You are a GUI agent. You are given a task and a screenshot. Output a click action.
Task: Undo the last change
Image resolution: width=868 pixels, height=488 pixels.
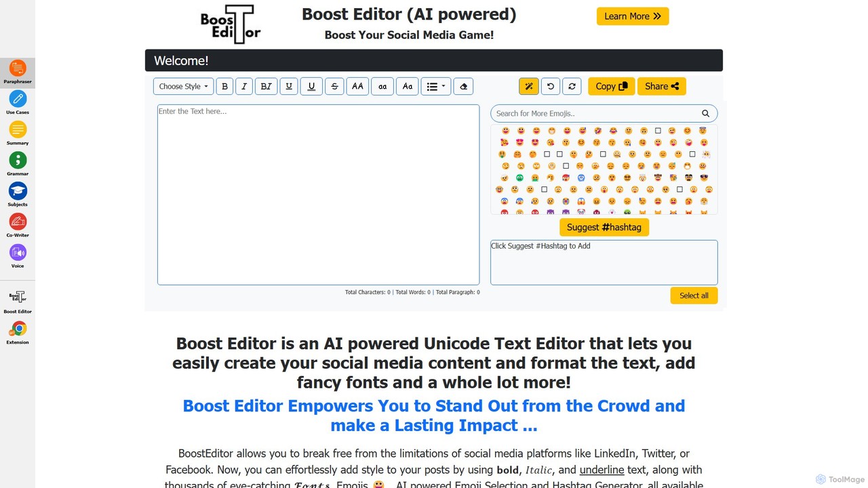click(x=551, y=86)
